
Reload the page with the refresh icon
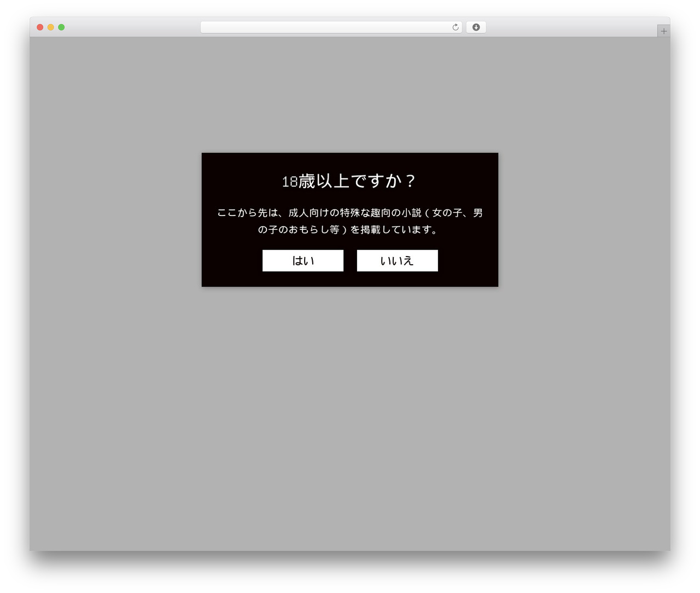[456, 27]
